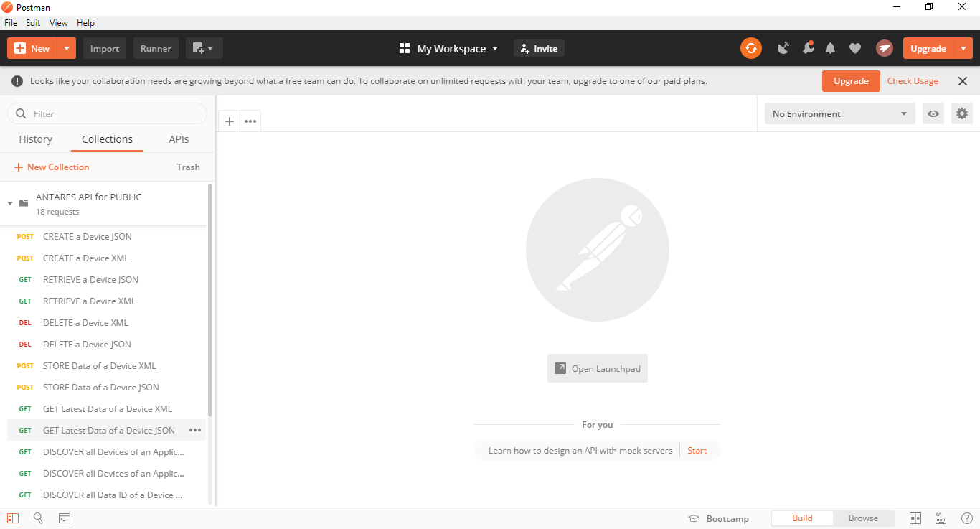Image resolution: width=980 pixels, height=529 pixels.
Task: Expand the My Workspace dropdown
Action: 448,48
